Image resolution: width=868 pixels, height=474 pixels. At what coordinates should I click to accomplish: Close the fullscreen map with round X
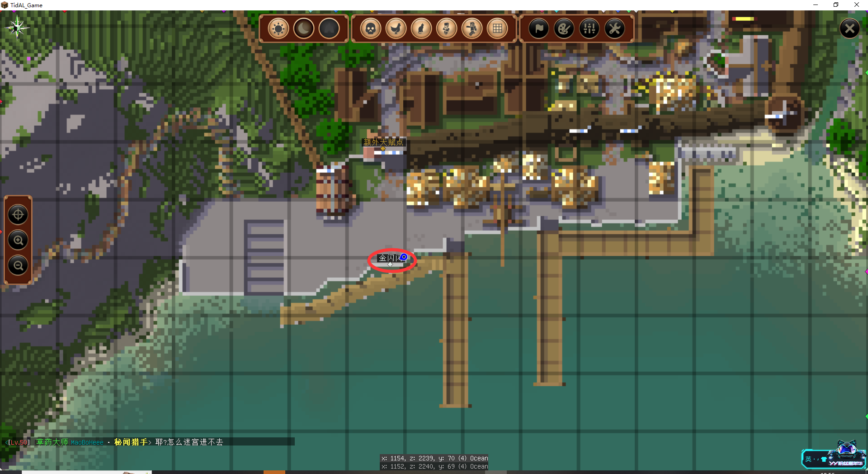pyautogui.click(x=849, y=29)
